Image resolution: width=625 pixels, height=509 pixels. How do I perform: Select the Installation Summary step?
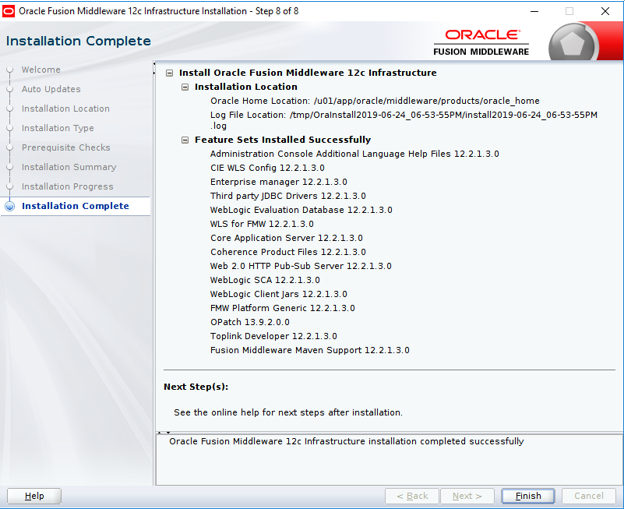pyautogui.click(x=68, y=167)
